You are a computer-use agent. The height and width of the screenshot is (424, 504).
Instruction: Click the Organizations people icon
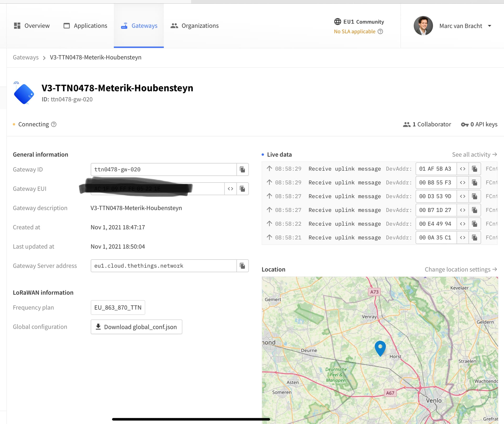point(174,26)
